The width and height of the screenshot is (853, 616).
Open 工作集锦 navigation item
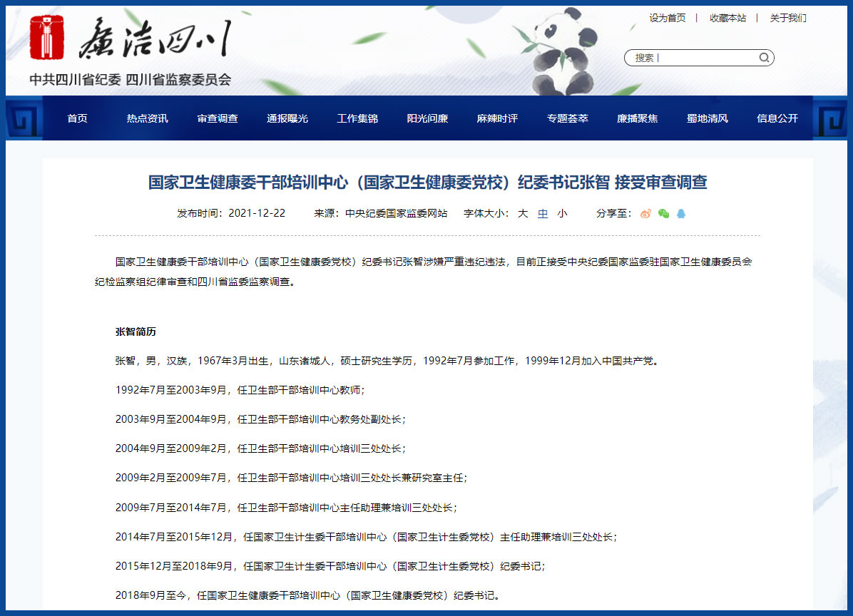(x=357, y=118)
